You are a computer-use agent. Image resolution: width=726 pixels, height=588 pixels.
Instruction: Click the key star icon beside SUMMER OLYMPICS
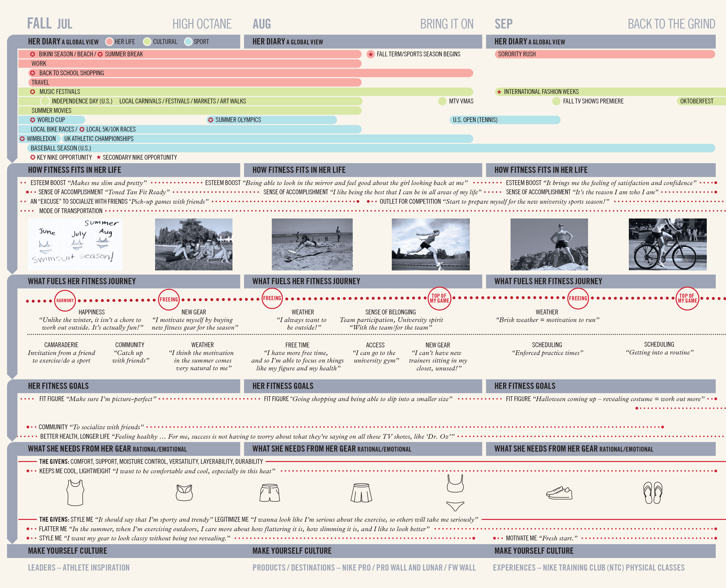click(x=211, y=120)
